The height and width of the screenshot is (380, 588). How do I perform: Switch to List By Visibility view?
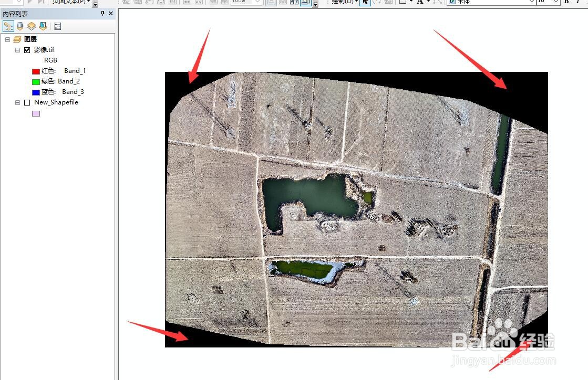[32, 26]
